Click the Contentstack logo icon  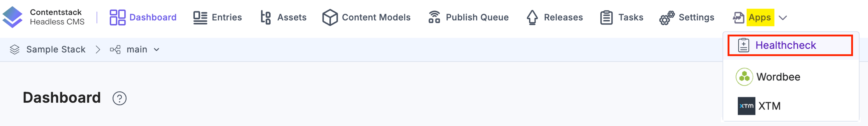12,17
